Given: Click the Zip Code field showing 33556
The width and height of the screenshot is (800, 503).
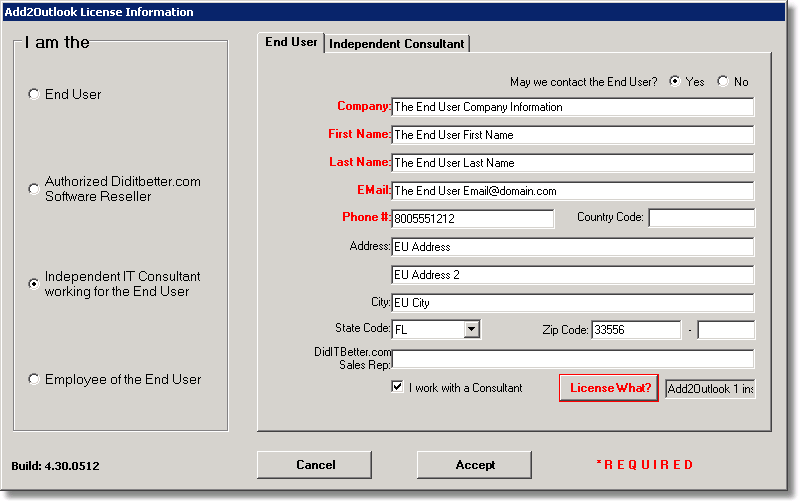Looking at the screenshot, I should click(636, 330).
